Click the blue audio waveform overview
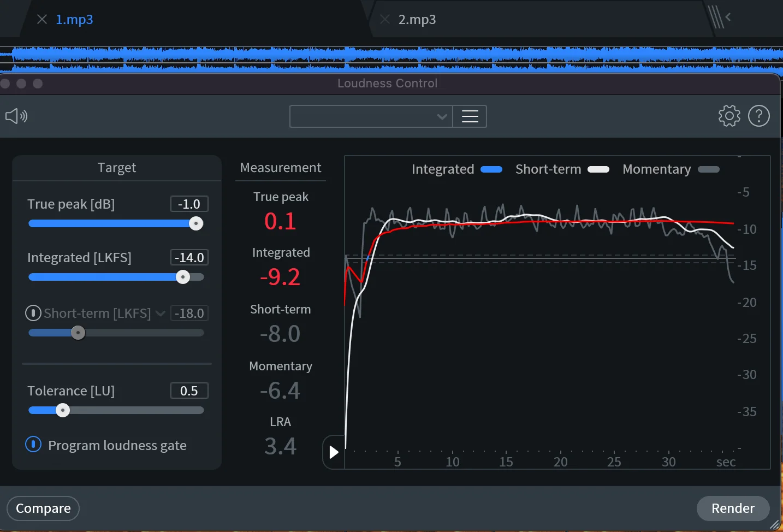 click(x=391, y=59)
